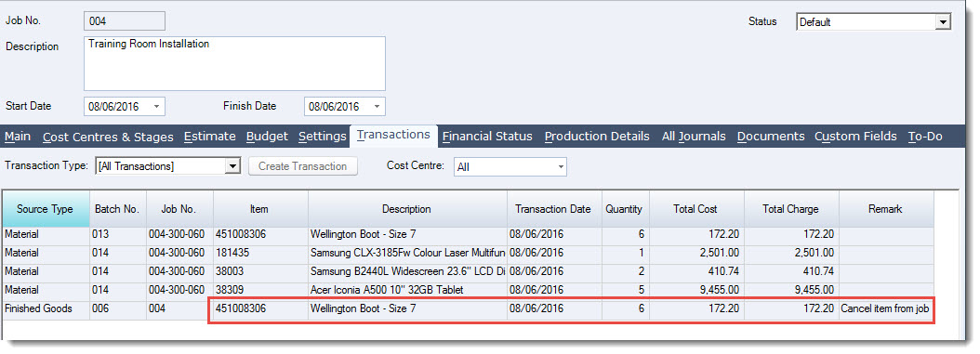The image size is (980, 354).
Task: Click total cost 2,501.00 cell
Action: [696, 253]
